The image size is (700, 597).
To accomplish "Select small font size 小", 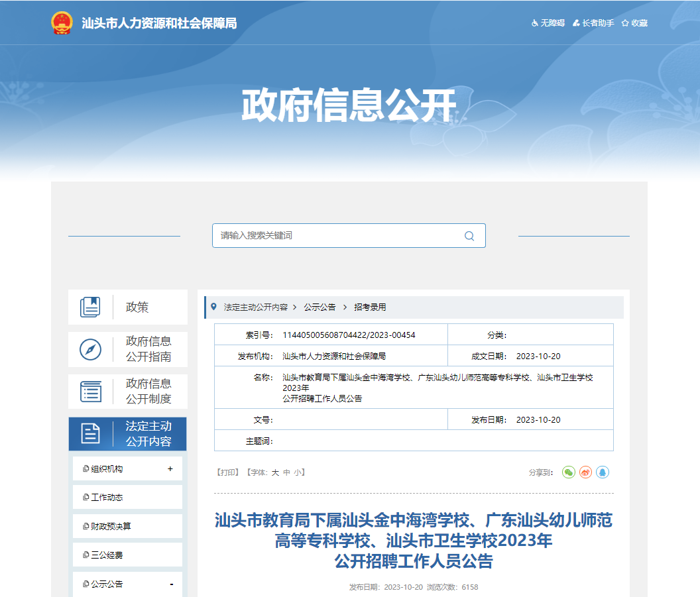I will 298,472.
